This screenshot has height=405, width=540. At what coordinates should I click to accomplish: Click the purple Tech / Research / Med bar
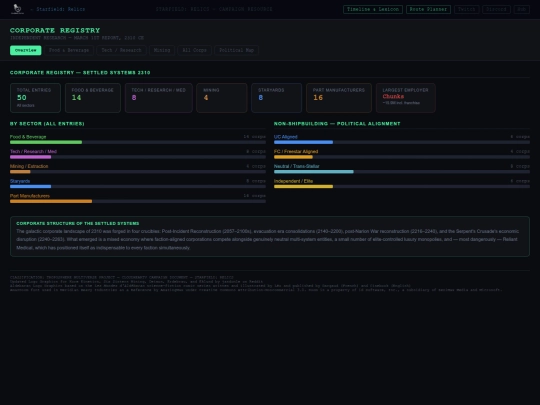click(30, 157)
